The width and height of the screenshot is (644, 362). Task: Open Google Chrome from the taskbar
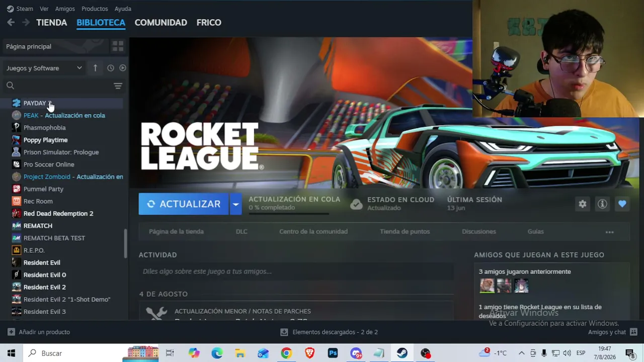286,353
